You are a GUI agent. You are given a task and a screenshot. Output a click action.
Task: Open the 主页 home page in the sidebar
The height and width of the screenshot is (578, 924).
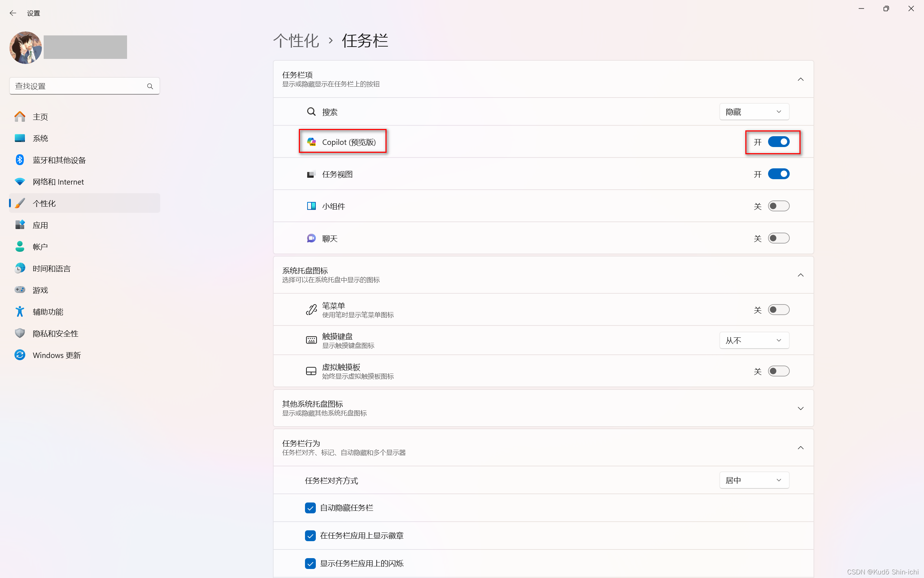pos(84,117)
